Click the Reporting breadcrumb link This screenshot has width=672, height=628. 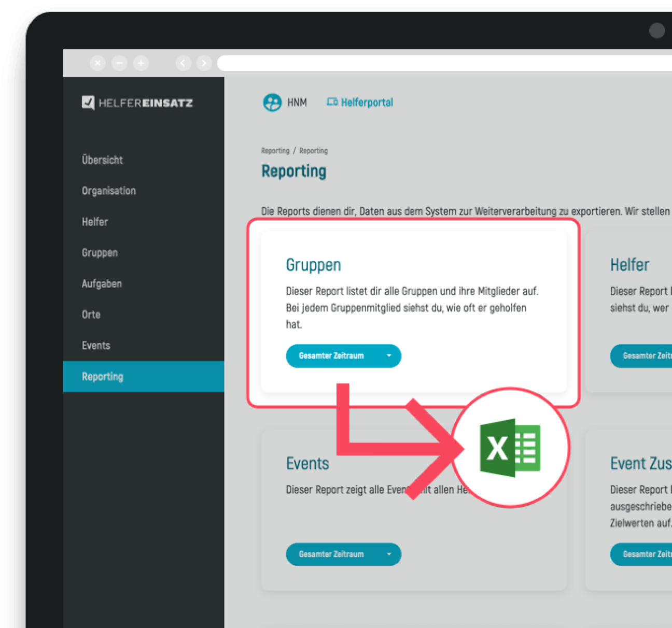[x=275, y=150]
